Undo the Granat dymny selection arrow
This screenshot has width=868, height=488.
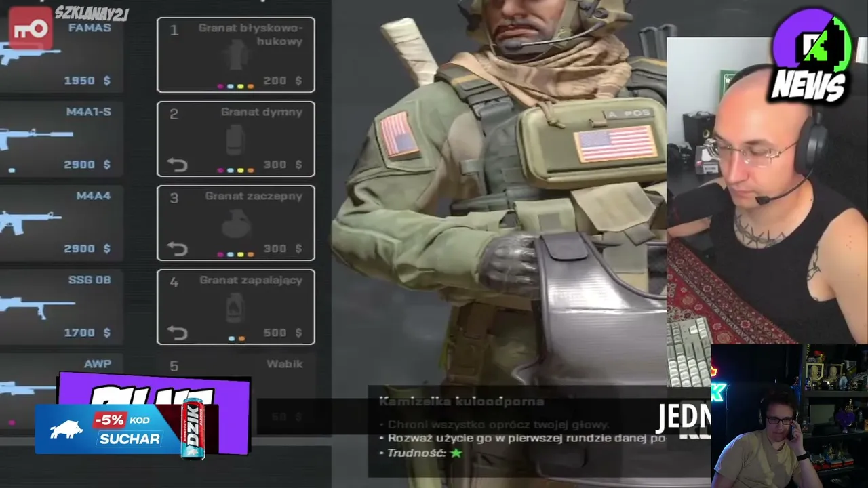(177, 164)
